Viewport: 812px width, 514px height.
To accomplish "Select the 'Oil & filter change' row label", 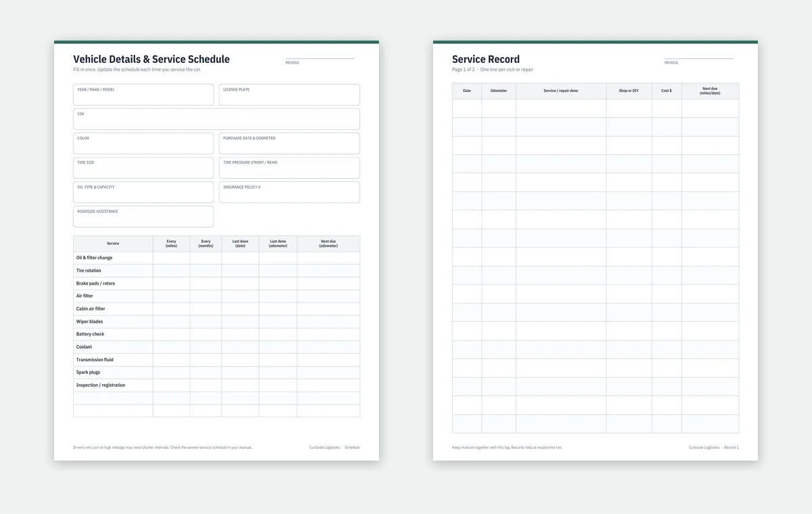I will click(x=94, y=258).
